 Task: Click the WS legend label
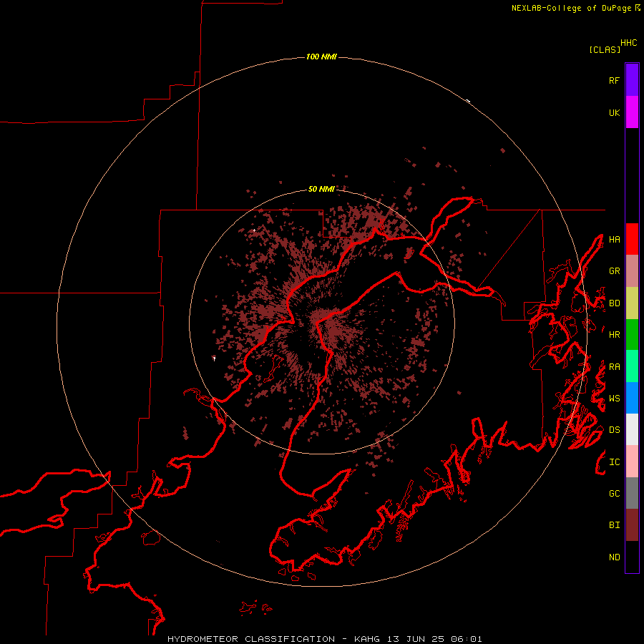pos(614,399)
